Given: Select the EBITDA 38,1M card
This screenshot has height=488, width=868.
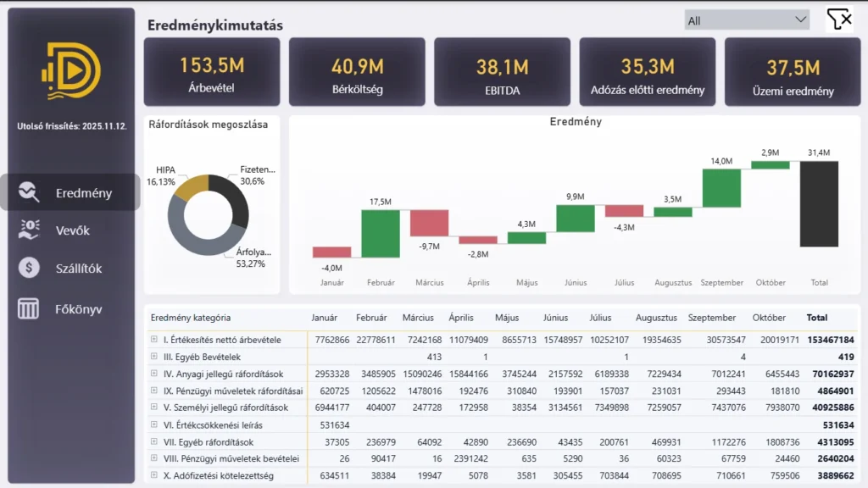Looking at the screenshot, I should click(x=502, y=72).
